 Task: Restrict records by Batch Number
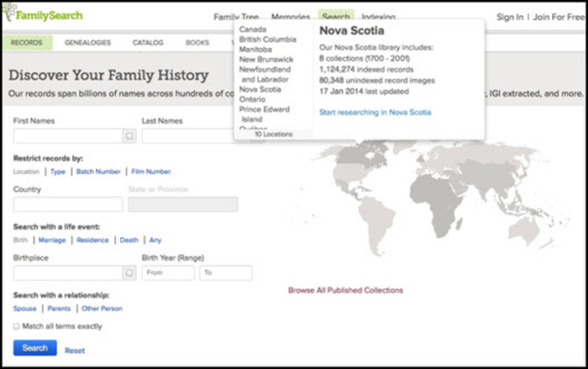(98, 171)
